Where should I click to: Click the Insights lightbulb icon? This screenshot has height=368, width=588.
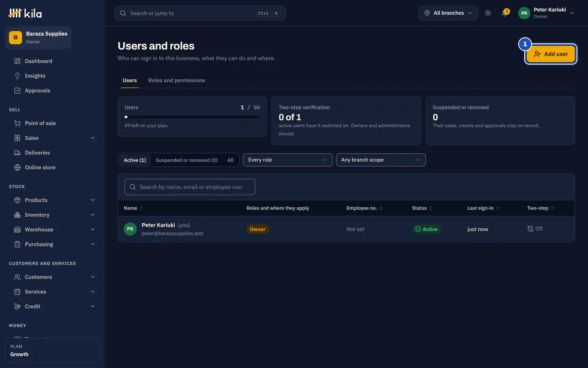(x=17, y=76)
